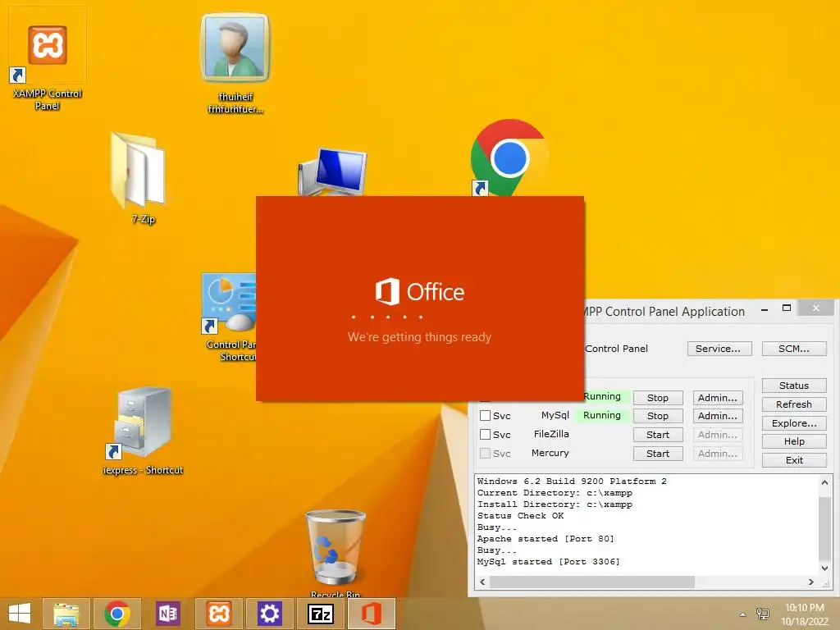Maximize the XAMPP Control Panel window
840x630 pixels.
pos(787,308)
